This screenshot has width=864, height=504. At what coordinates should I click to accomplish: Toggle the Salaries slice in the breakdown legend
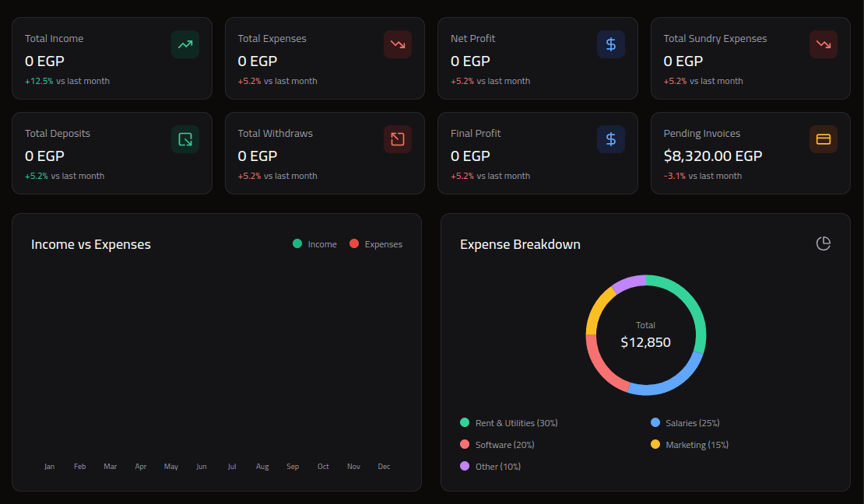point(684,422)
